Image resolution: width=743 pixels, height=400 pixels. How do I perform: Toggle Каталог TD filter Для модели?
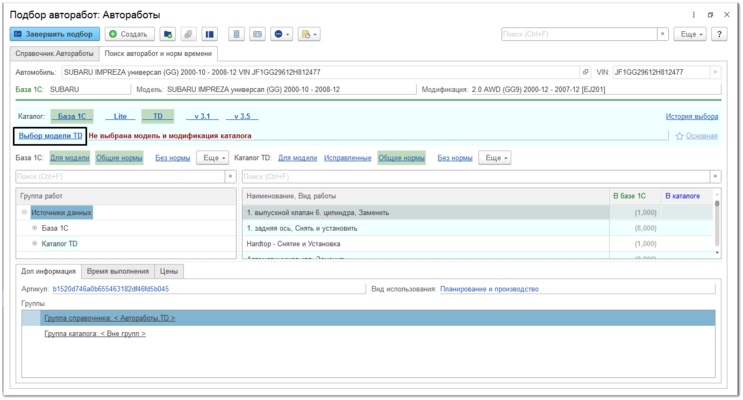tap(298, 158)
